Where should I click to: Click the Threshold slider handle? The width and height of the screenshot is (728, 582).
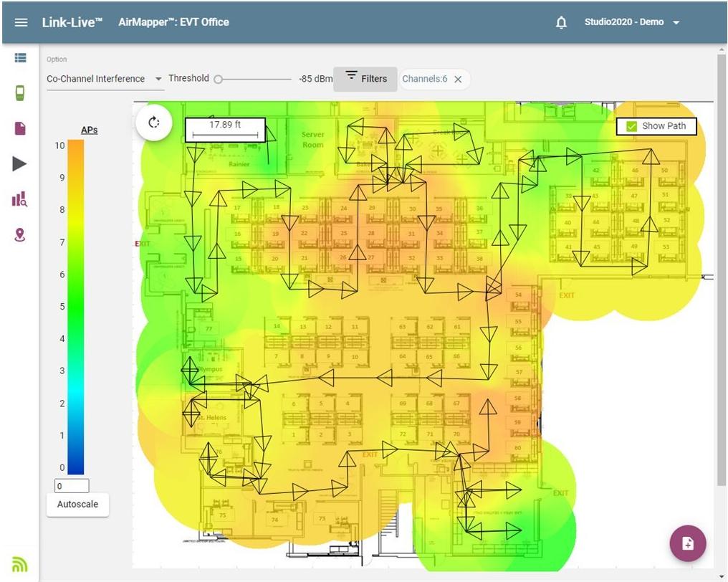219,80
